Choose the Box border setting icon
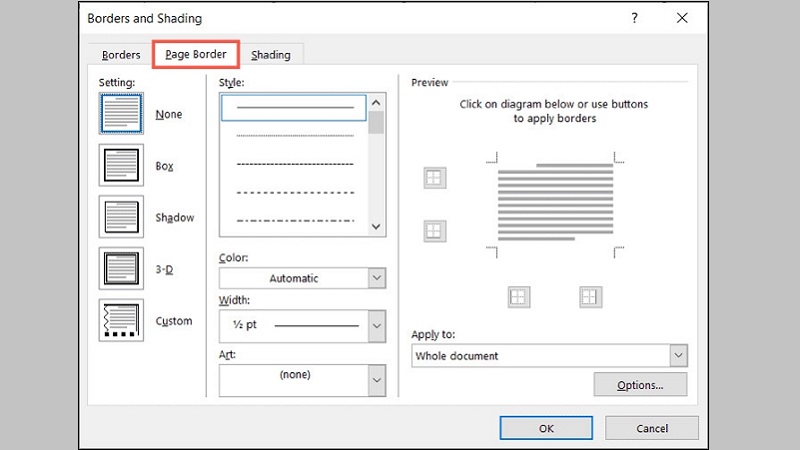The width and height of the screenshot is (800, 450). click(121, 165)
